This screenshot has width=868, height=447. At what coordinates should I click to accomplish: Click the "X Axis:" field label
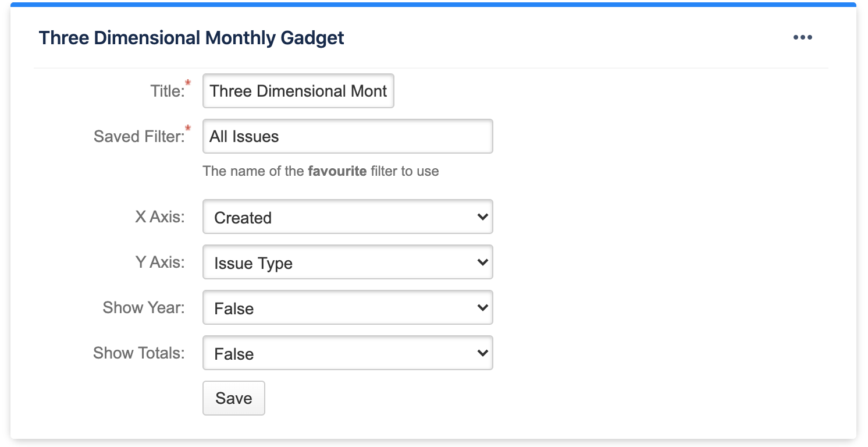[x=160, y=217]
